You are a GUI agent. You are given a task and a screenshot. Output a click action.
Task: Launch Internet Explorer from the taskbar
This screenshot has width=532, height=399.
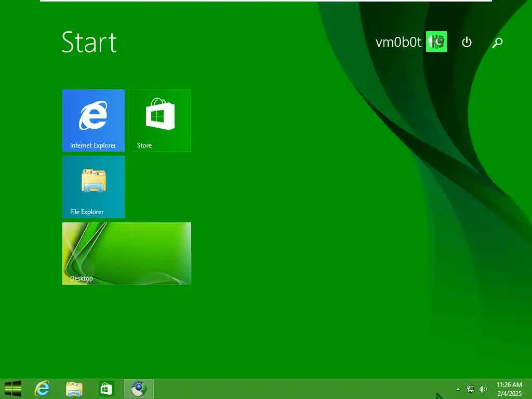(42, 389)
